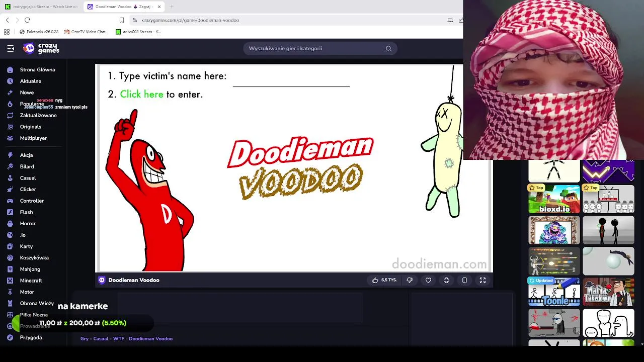Image resolution: width=644 pixels, height=362 pixels.
Task: Select the Akcja category icon
Action: coord(10,155)
